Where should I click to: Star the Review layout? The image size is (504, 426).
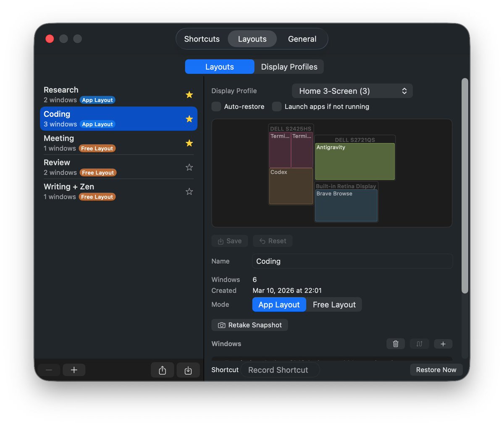pos(189,167)
